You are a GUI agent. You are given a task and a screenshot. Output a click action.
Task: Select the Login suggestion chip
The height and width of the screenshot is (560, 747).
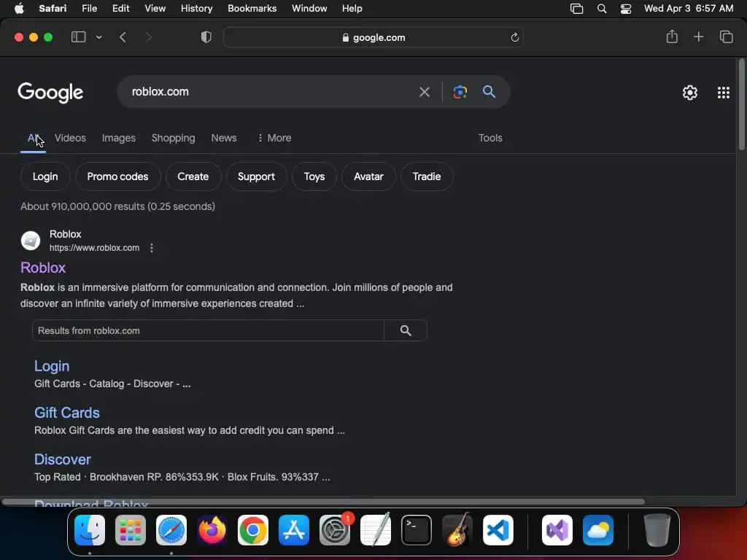45,176
